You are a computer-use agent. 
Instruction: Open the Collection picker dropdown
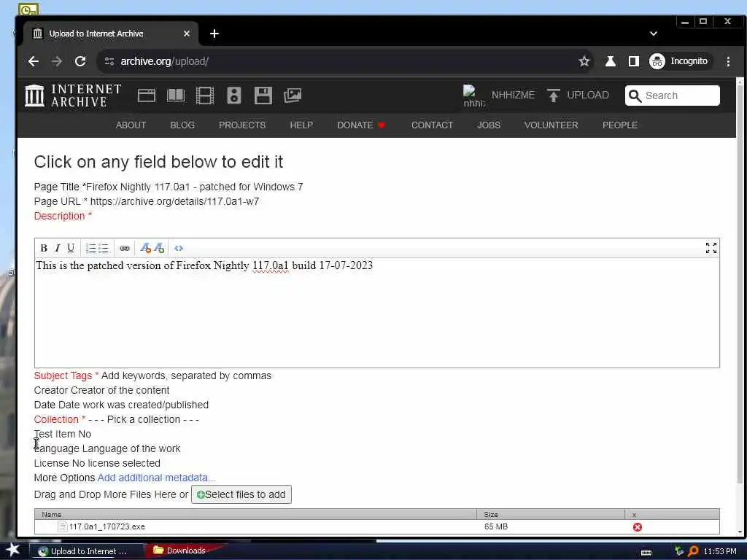pyautogui.click(x=144, y=419)
